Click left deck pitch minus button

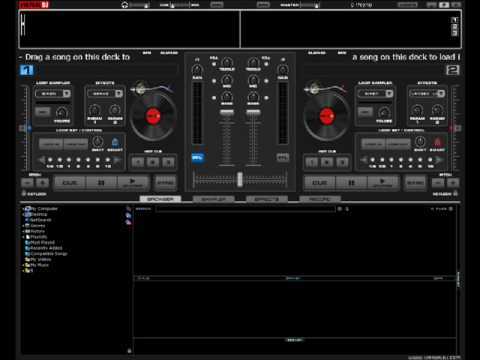27,183
